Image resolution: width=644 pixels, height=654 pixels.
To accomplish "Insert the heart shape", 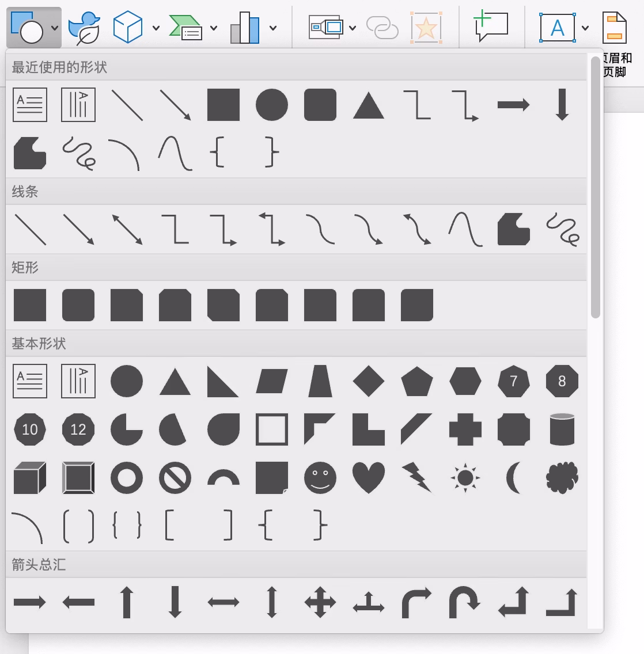I will point(368,478).
